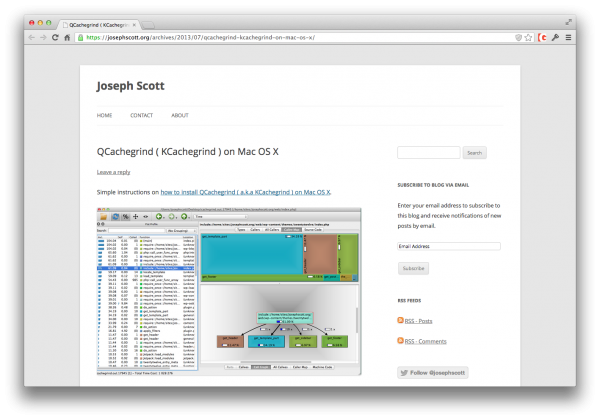This screenshot has height=420, width=600.
Task: Click the green forward arrow in QCachegrind toolbar
Action: pos(171,217)
